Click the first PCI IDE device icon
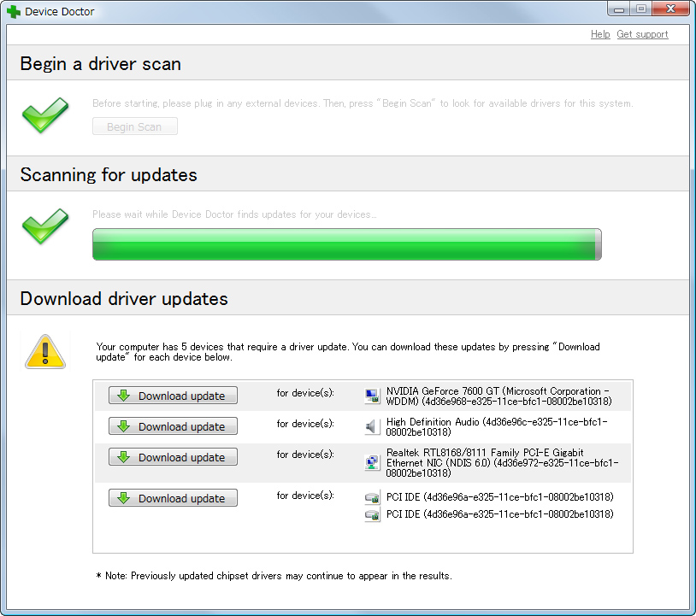 click(372, 497)
